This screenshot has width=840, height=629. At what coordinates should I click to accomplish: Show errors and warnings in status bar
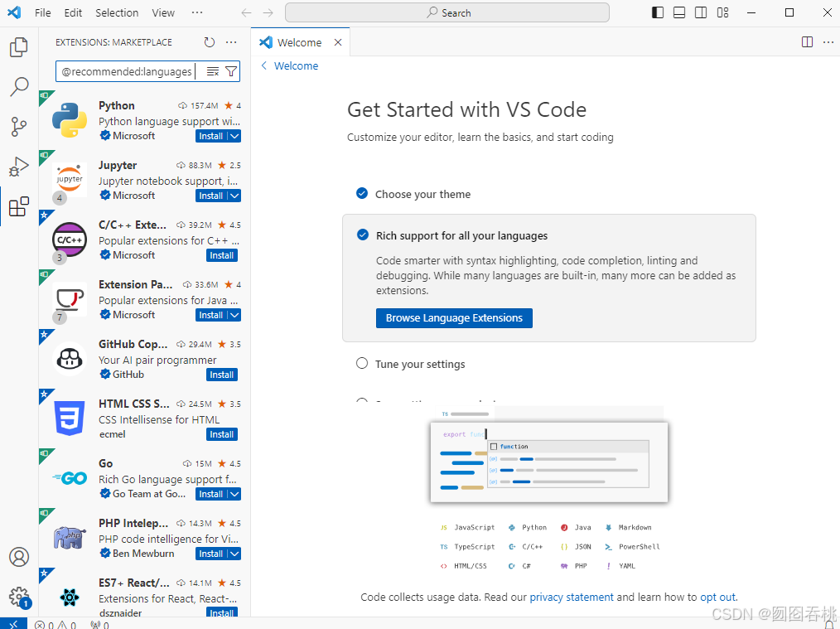point(56,625)
